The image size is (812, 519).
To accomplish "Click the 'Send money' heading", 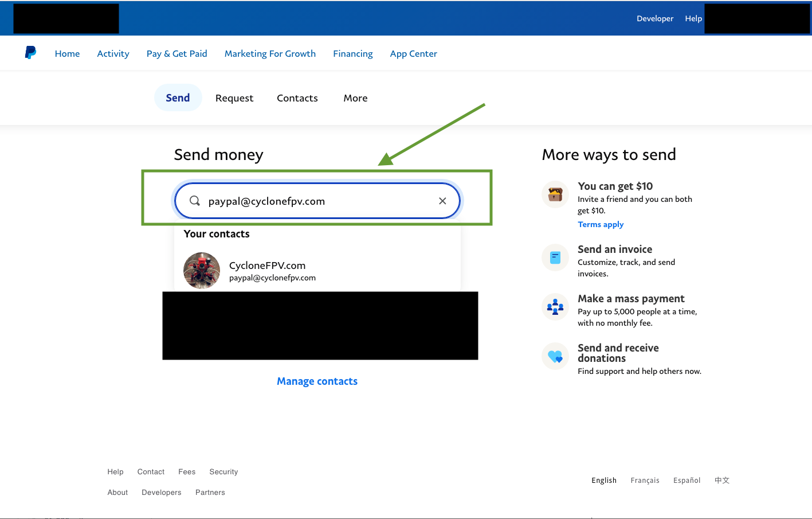I will 218,155.
